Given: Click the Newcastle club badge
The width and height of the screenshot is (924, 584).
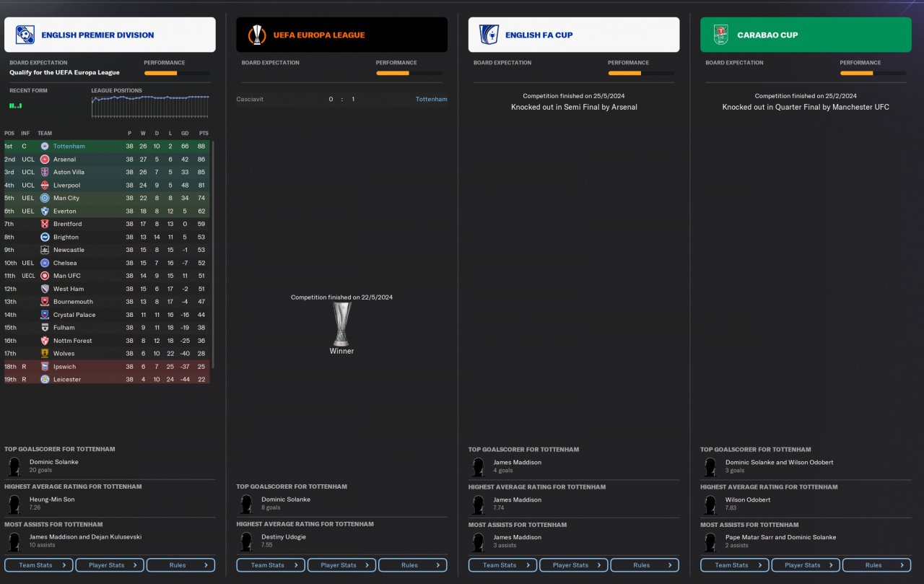Looking at the screenshot, I should point(45,250).
